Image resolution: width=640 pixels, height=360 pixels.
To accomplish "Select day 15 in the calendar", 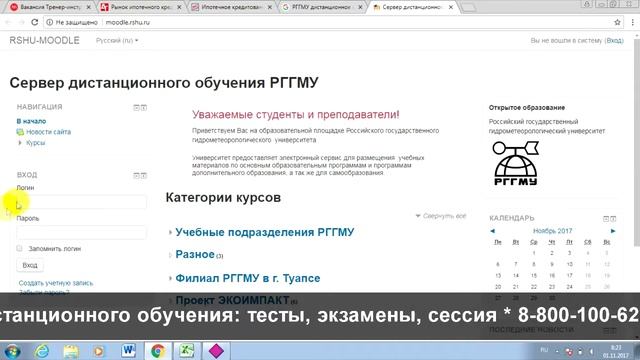I will click(x=533, y=276).
